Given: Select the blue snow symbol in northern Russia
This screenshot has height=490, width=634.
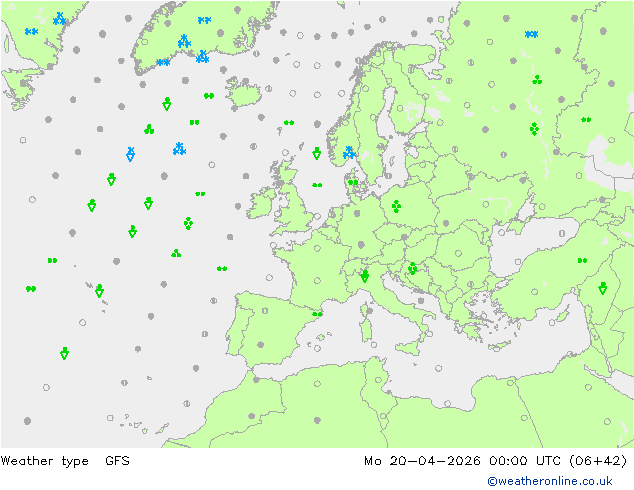Looking at the screenshot, I should (x=531, y=34).
